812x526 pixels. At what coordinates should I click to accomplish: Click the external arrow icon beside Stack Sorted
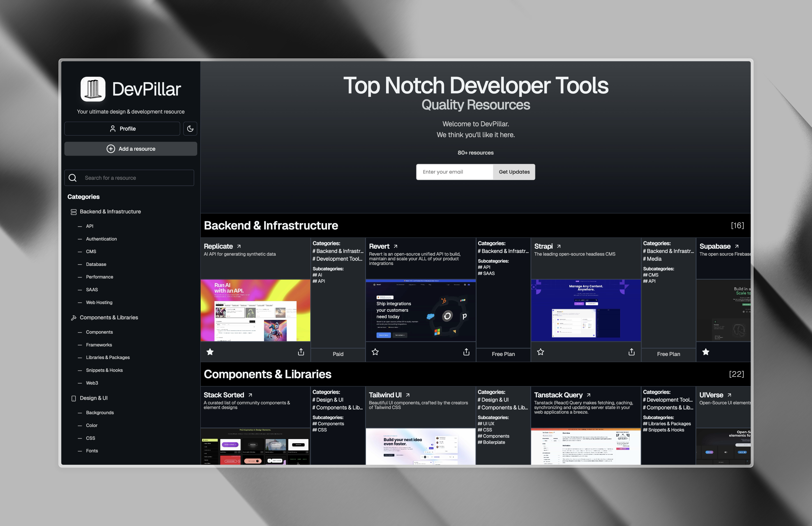pyautogui.click(x=250, y=395)
